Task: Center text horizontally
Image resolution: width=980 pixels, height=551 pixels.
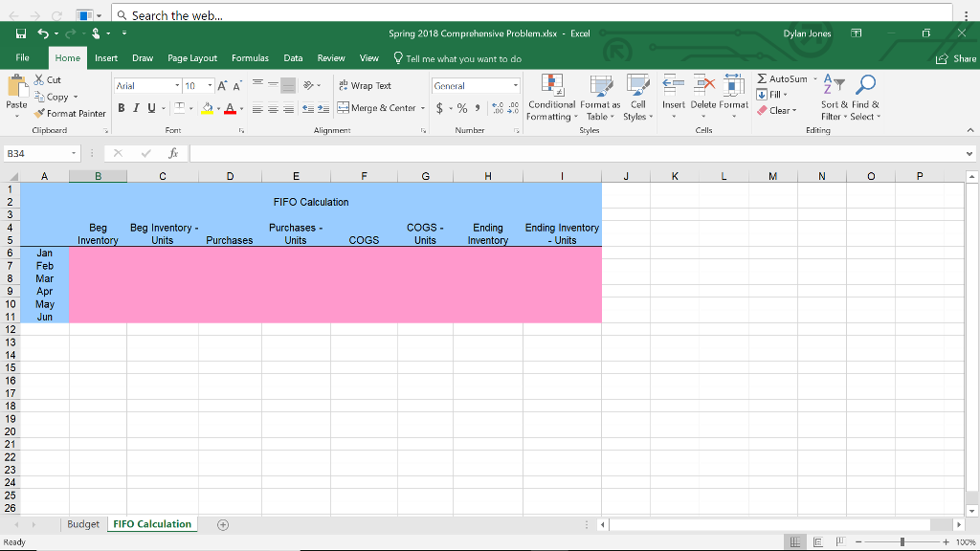Action: (273, 108)
